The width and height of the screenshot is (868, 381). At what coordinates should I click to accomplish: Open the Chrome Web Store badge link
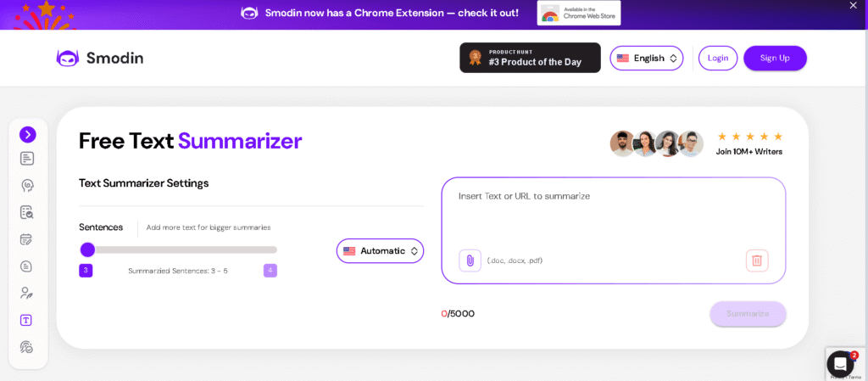(x=579, y=13)
